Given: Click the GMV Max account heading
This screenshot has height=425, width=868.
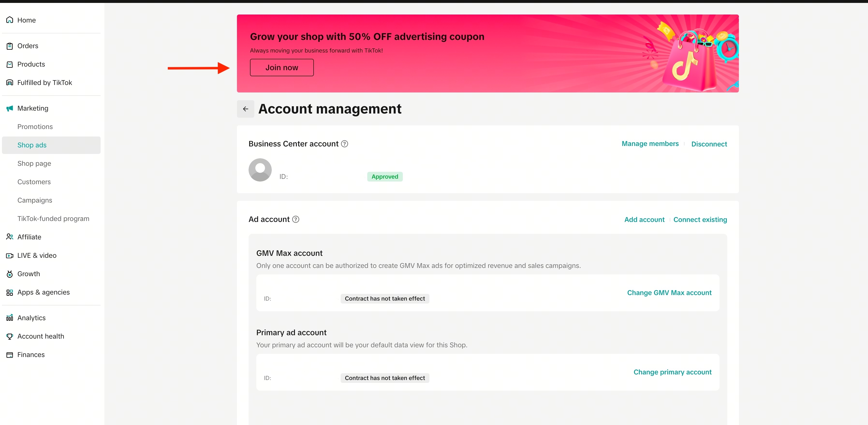Looking at the screenshot, I should [289, 253].
